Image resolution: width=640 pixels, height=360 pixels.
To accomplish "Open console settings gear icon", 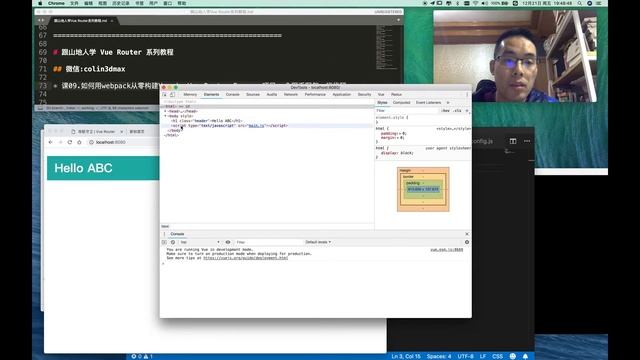I will (x=467, y=242).
